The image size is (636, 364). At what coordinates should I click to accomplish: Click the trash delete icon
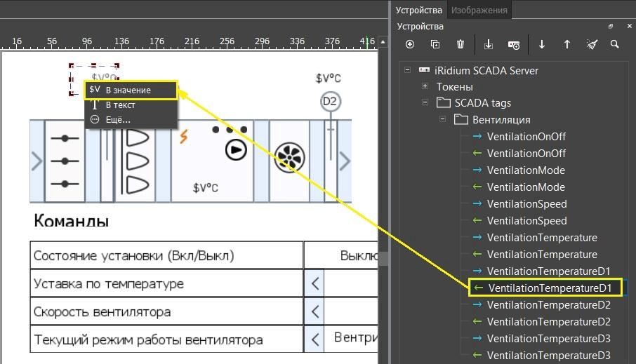[461, 44]
